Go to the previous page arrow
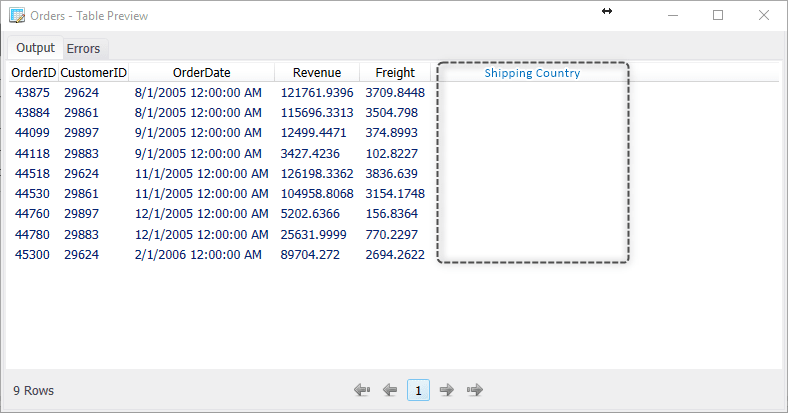Image resolution: width=788 pixels, height=413 pixels. point(389,390)
